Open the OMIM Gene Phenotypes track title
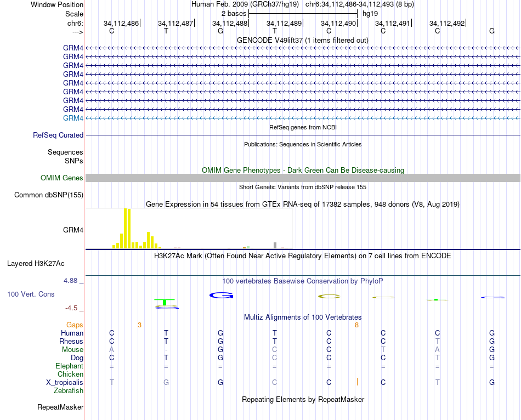Image resolution: width=521 pixels, height=420 pixels. tap(303, 170)
